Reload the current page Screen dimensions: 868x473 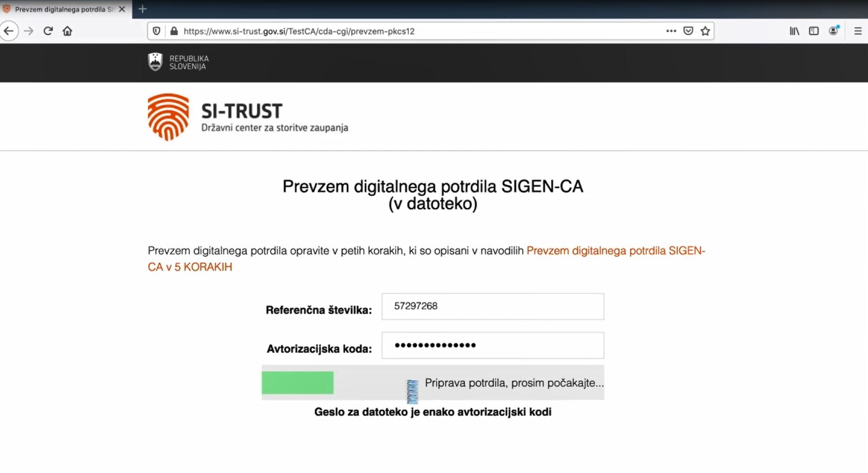coord(48,31)
